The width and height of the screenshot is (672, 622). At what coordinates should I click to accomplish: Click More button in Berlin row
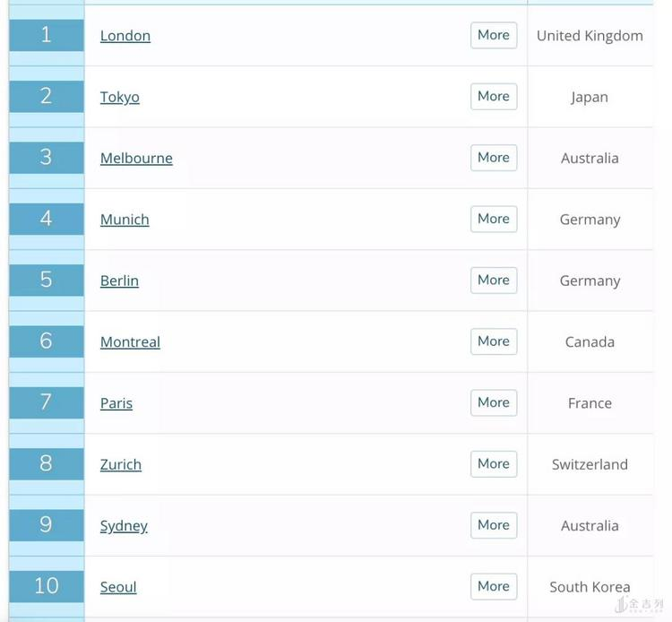pos(494,280)
